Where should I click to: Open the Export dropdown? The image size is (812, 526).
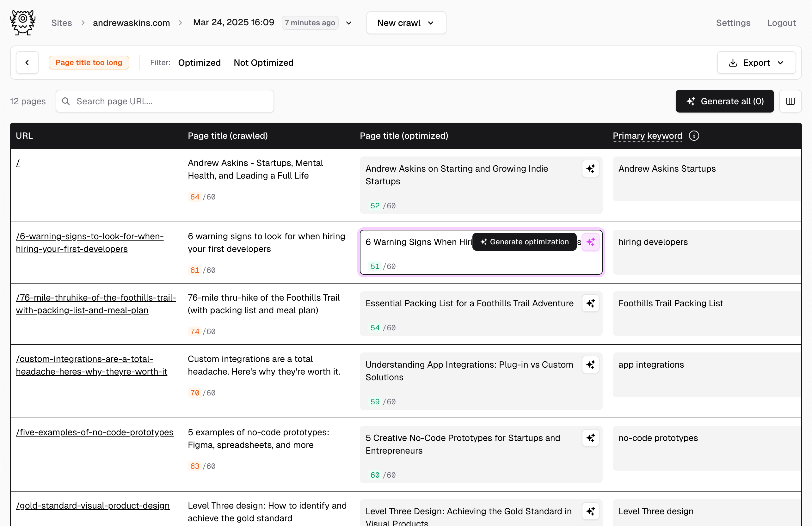(756, 63)
